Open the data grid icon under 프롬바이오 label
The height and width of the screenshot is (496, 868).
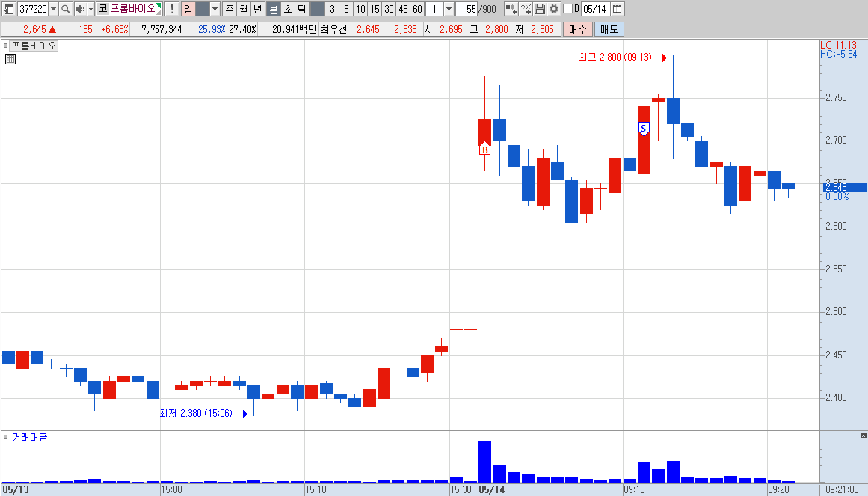coord(10,59)
